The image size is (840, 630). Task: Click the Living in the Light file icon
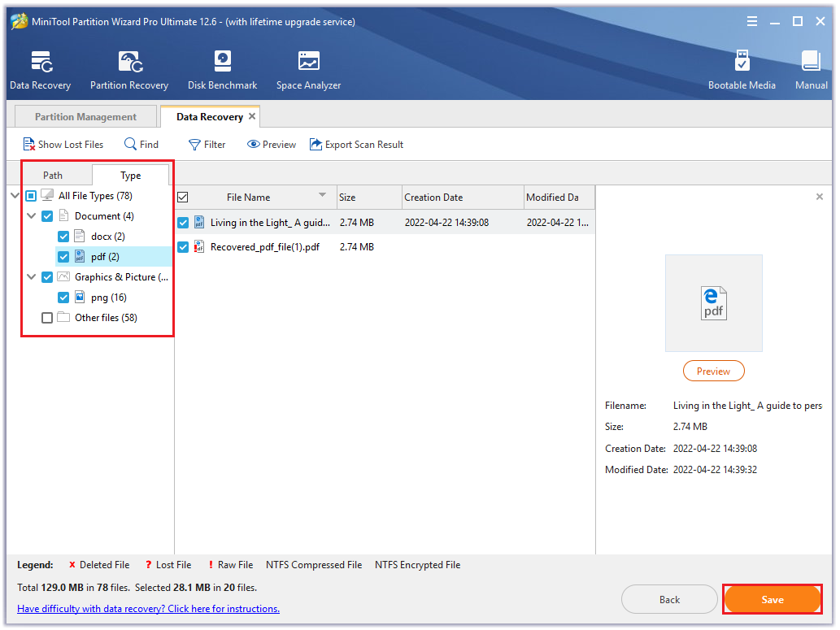[198, 222]
